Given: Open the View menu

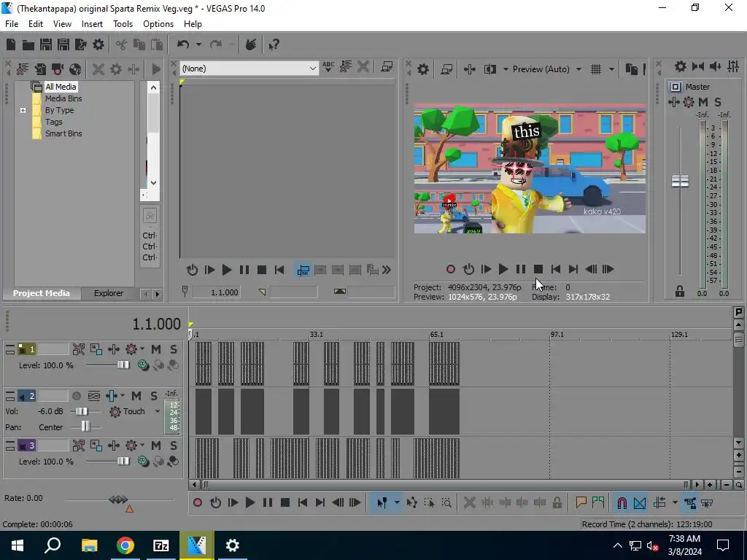Looking at the screenshot, I should (63, 24).
